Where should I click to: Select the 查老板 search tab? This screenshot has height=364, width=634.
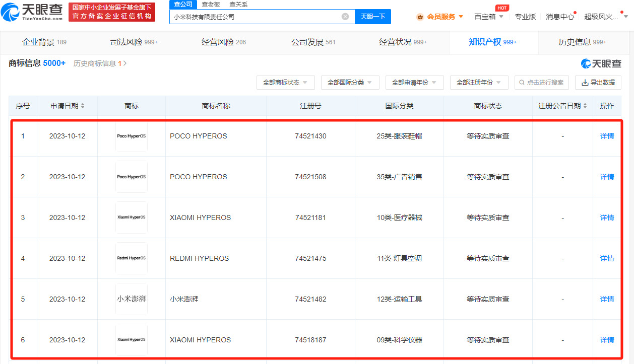[211, 4]
